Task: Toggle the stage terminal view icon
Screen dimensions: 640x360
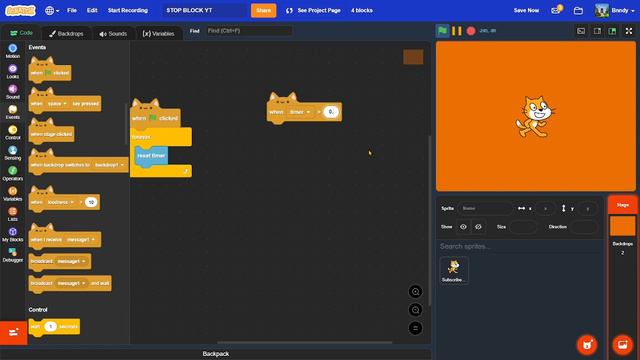Action: point(581,31)
